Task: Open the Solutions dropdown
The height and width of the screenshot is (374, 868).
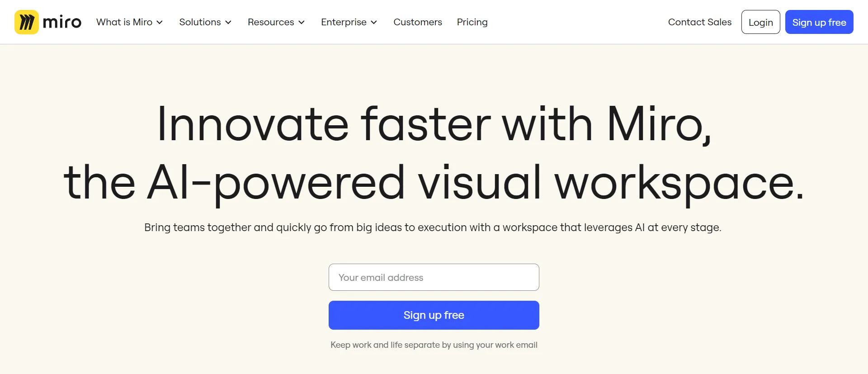Action: pyautogui.click(x=205, y=22)
